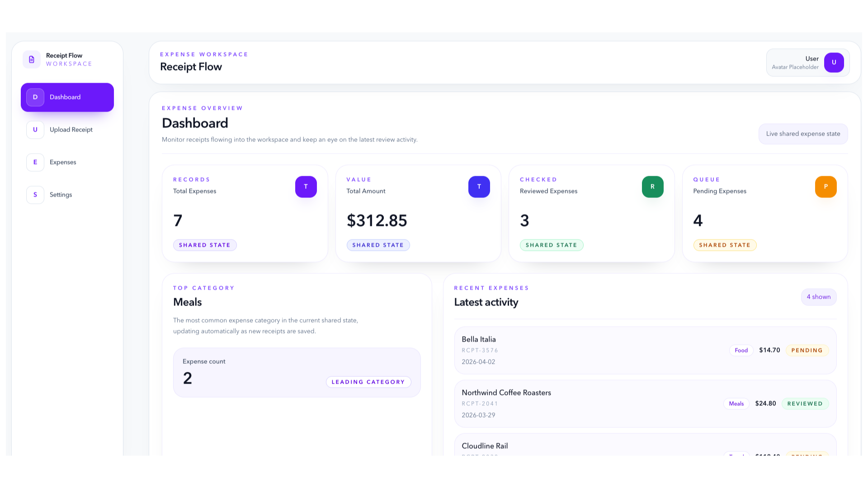The height and width of the screenshot is (488, 868).
Task: Click the LEADING CATEGORY badge
Action: [x=368, y=382]
